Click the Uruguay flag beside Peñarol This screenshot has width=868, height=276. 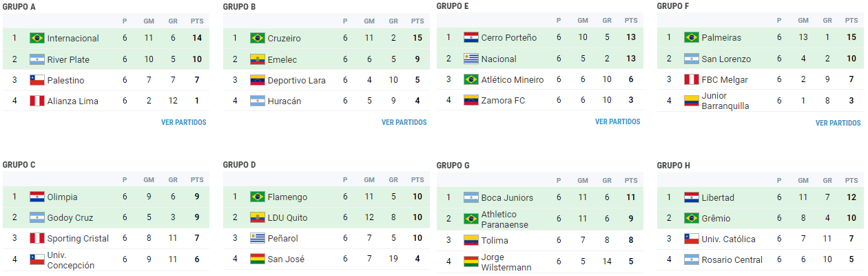[x=258, y=238]
